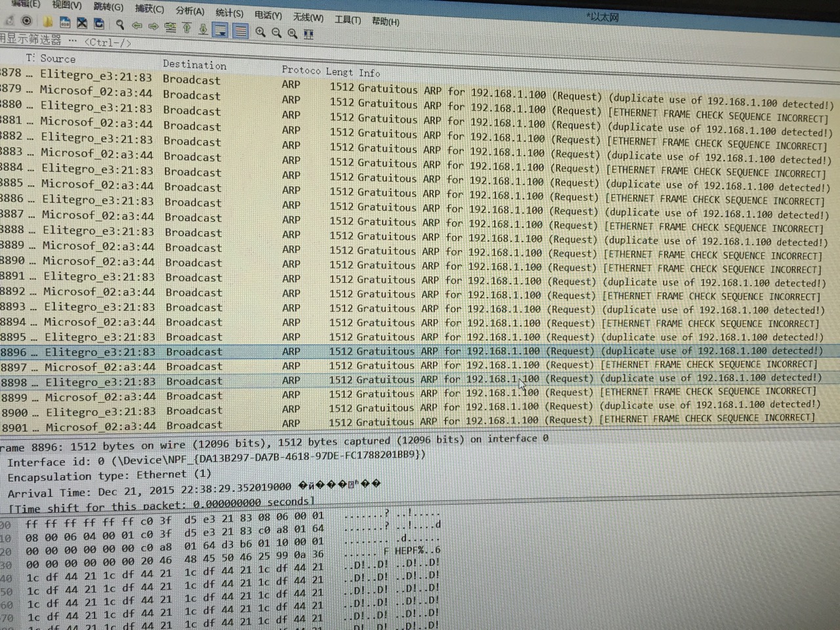The image size is (840, 630).
Task: Select the 'Arrival Time: Dec 21, 2015' line
Action: pos(194,490)
